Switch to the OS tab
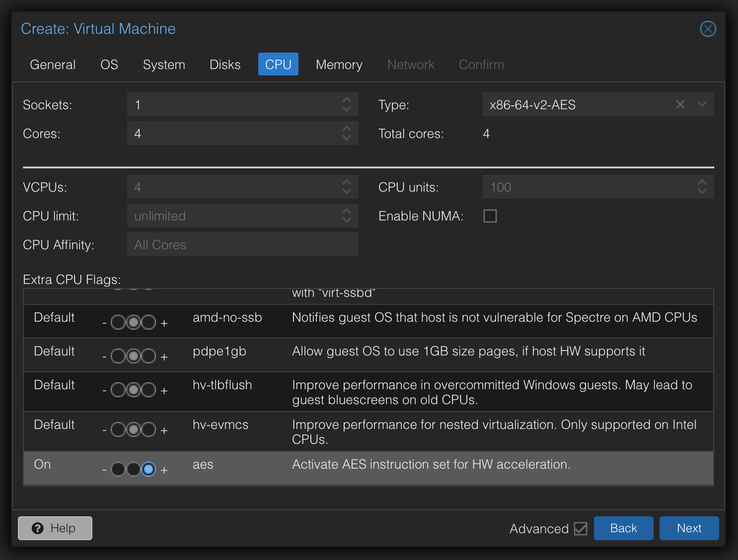The height and width of the screenshot is (560, 738). coord(109,65)
